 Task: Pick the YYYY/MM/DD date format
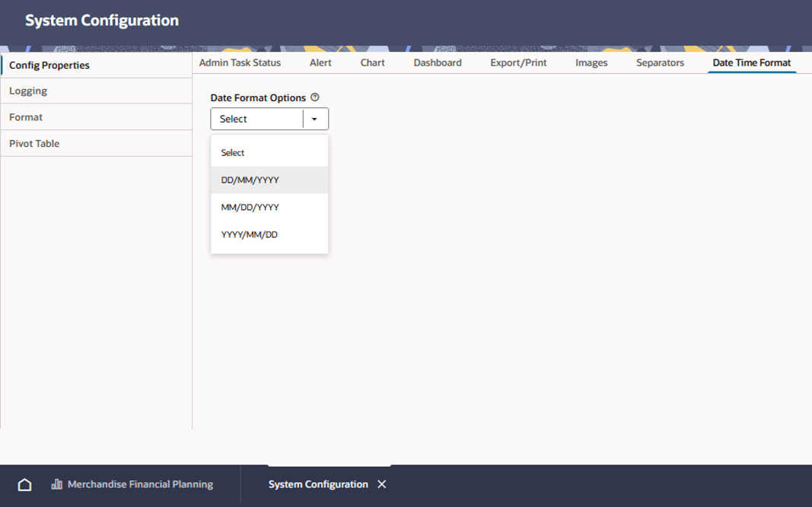269,234
